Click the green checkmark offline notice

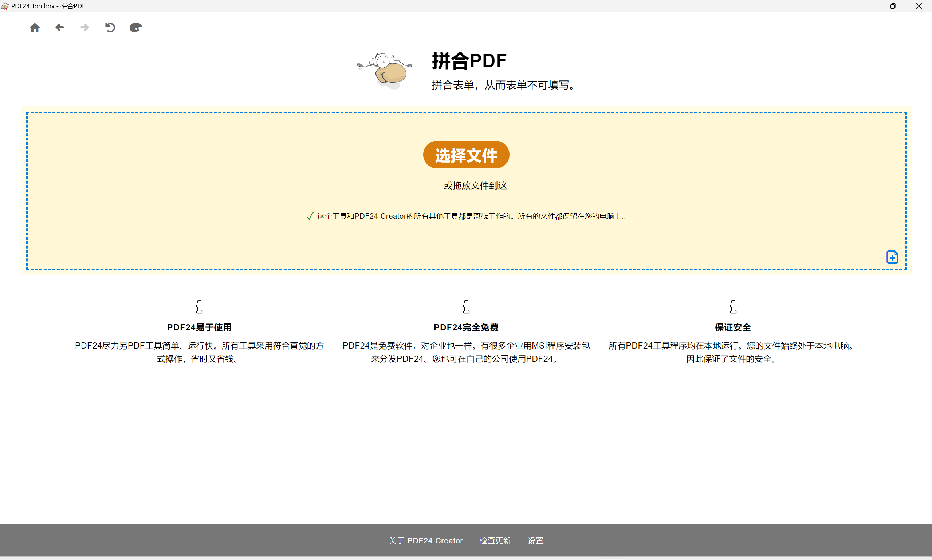[x=310, y=216]
